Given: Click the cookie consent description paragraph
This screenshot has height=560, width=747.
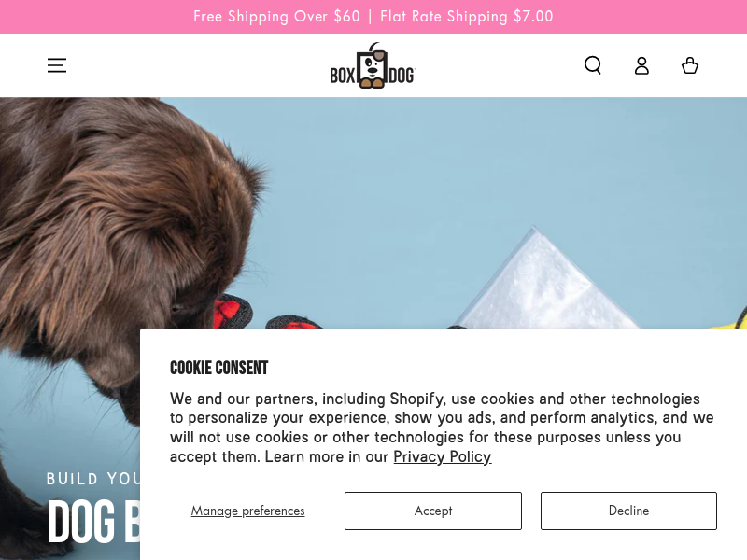Looking at the screenshot, I should [442, 427].
